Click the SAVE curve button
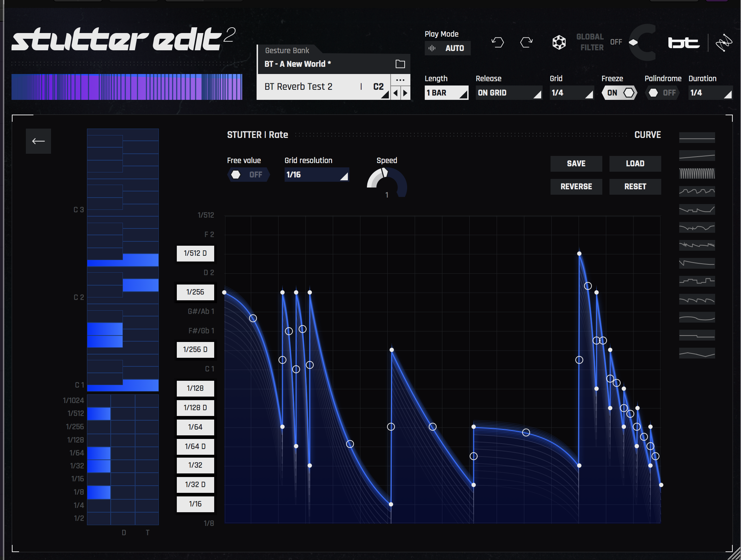Screen dimensions: 741x560 tap(576, 163)
